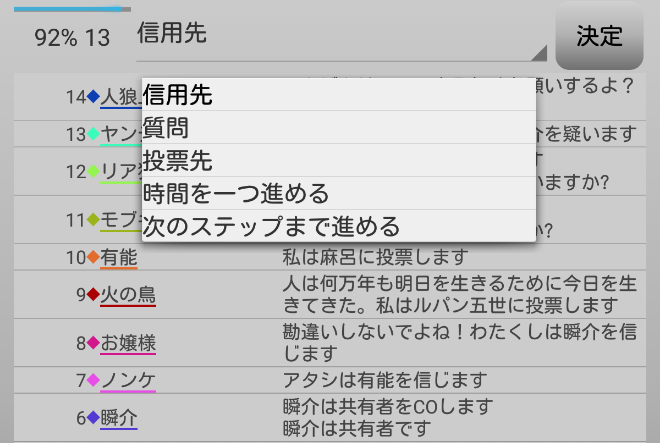The height and width of the screenshot is (443, 660).
Task: Open the 信用先 spinner dropdown
Action: coord(340,36)
